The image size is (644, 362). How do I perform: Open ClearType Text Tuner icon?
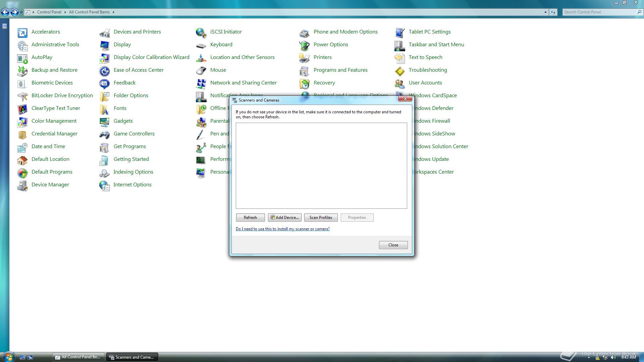coord(22,109)
